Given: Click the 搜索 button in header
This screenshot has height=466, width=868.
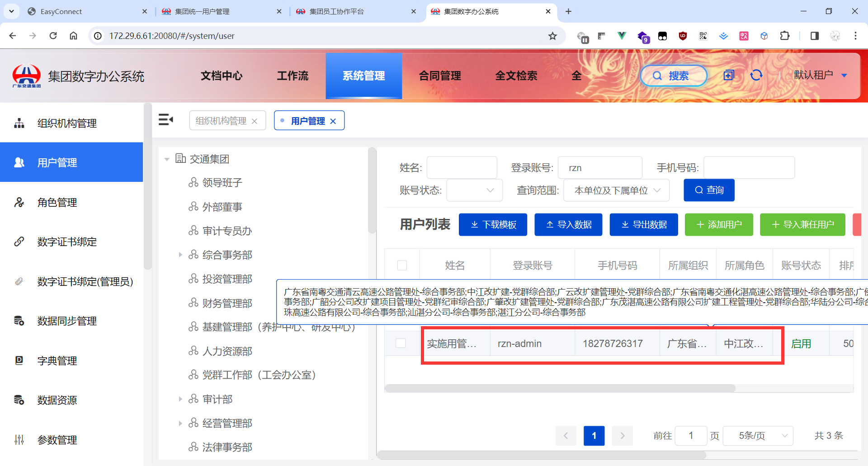Looking at the screenshot, I should tap(674, 76).
